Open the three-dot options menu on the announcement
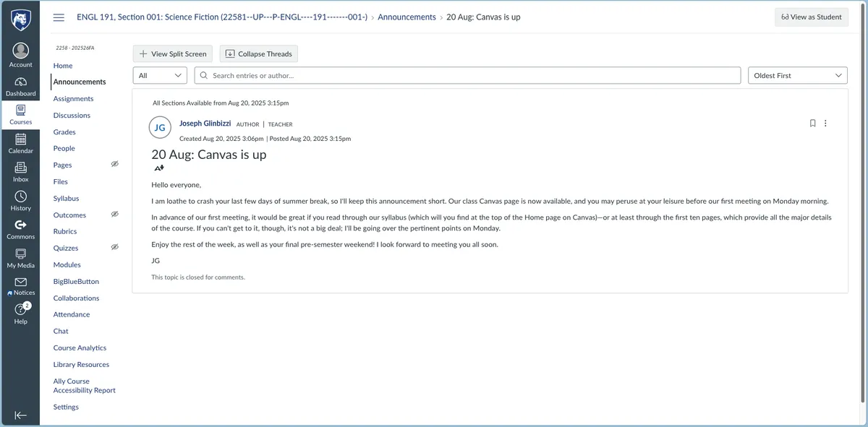 point(825,124)
